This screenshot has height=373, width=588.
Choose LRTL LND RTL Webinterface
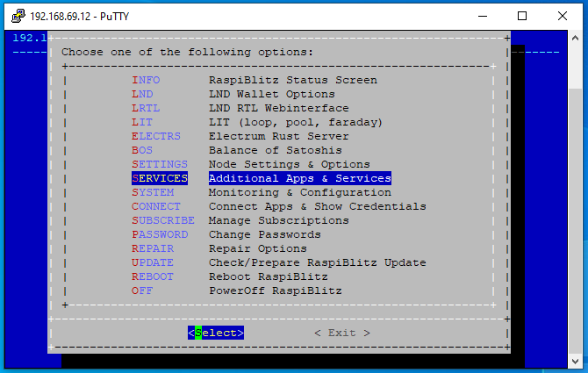tap(240, 108)
